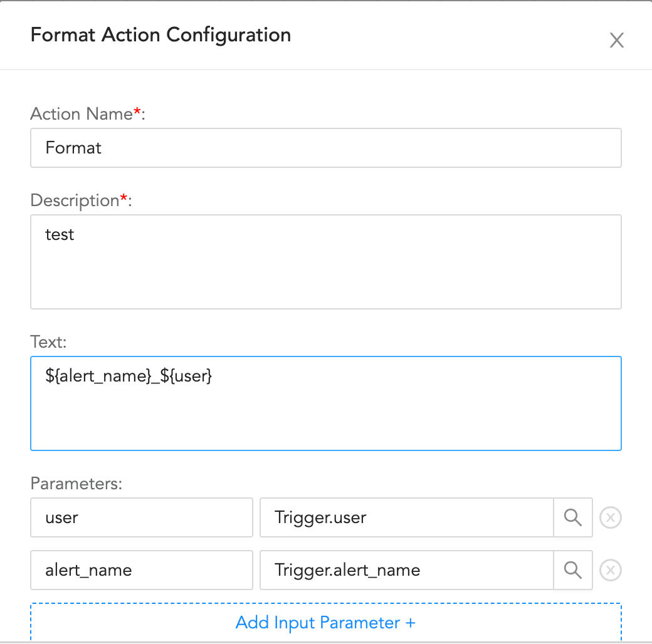Close the Format Action Configuration dialog
The height and width of the screenshot is (644, 652).
tap(617, 41)
